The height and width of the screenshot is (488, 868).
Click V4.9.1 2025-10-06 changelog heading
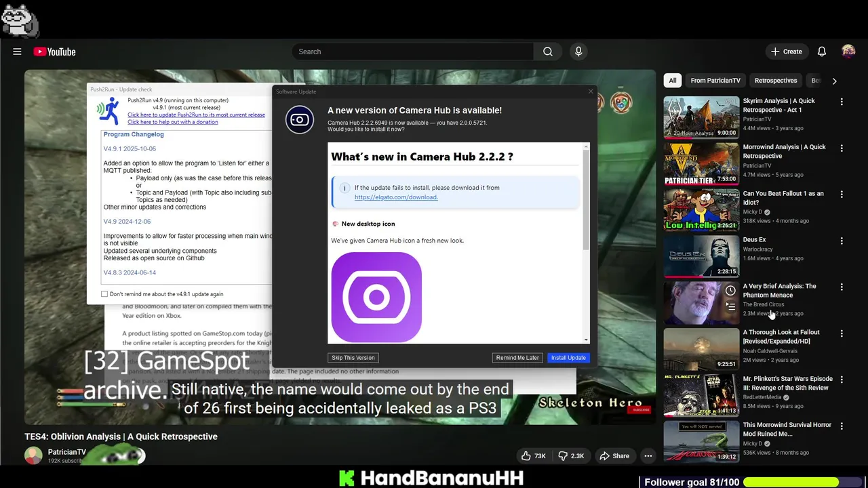[x=130, y=148]
